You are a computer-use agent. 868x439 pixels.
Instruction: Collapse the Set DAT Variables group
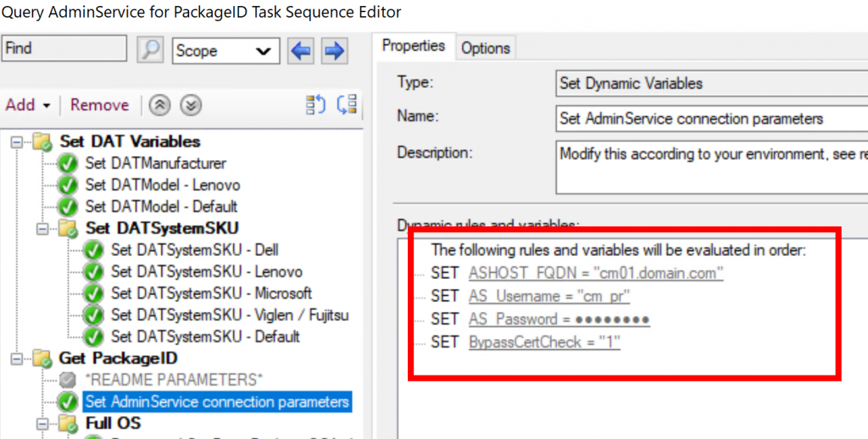point(16,142)
